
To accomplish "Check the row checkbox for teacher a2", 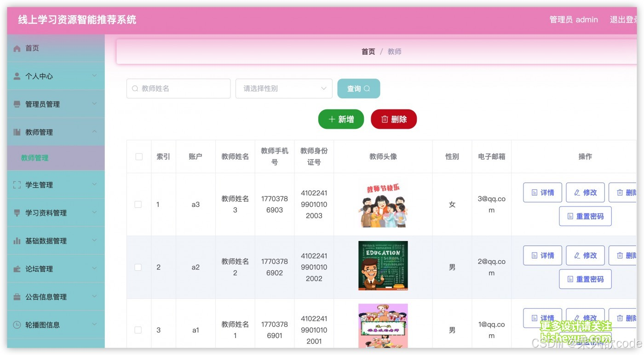I will (138, 267).
